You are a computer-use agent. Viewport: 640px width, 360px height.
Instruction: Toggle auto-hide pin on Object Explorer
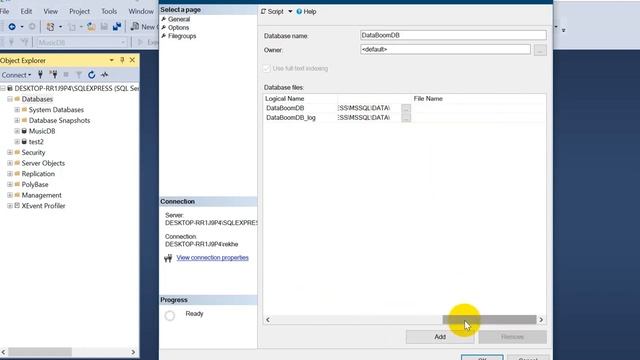click(122, 60)
